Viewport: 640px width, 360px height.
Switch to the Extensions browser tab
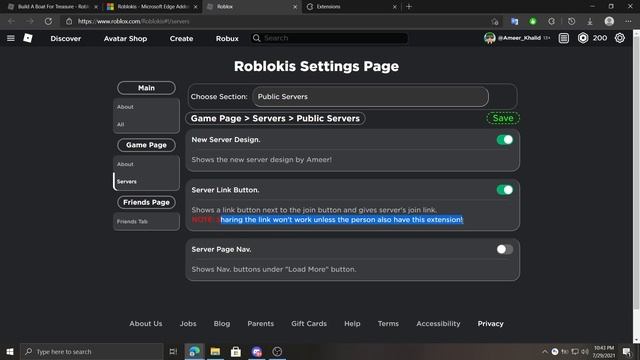tap(351, 7)
